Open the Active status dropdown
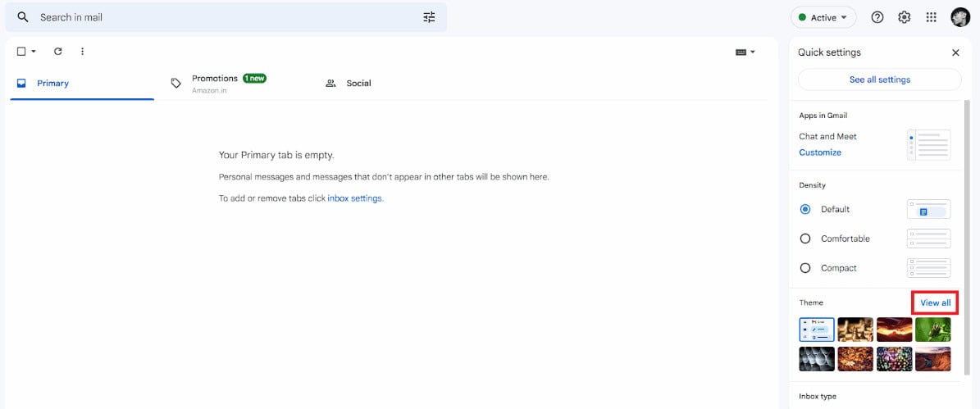The image size is (980, 409). 823,17
